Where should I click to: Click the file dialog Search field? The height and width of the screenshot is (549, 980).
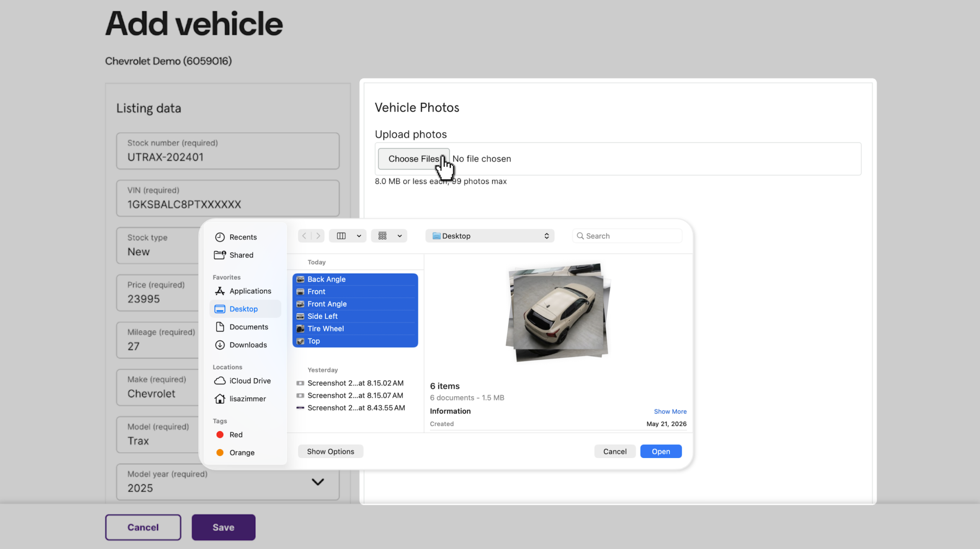pos(627,236)
